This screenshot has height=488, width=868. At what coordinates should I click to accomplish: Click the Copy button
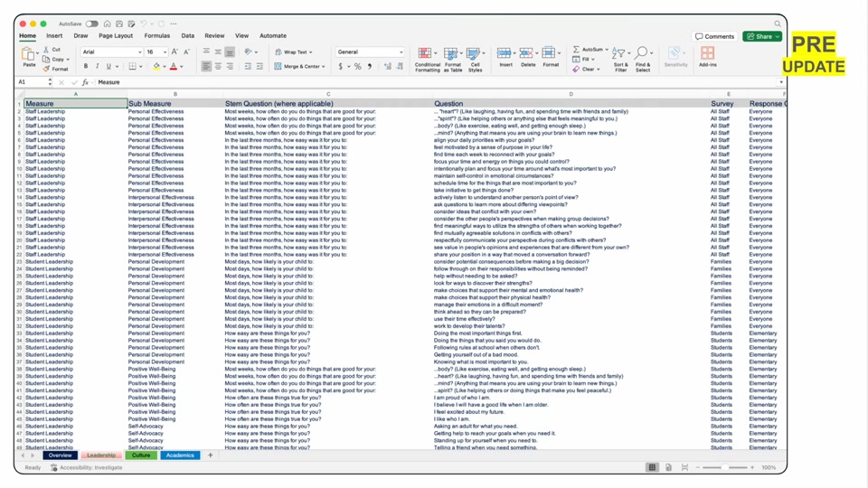(54, 60)
